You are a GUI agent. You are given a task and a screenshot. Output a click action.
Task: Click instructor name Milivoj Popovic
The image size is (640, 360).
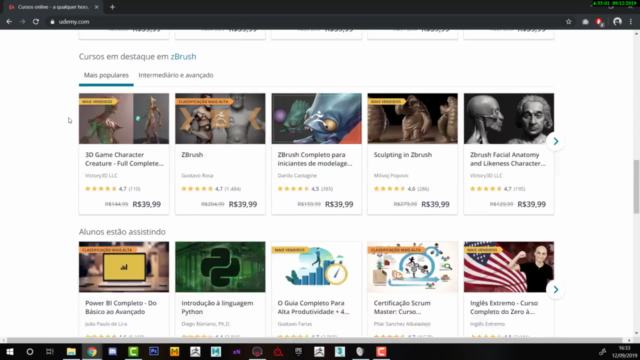pos(391,176)
